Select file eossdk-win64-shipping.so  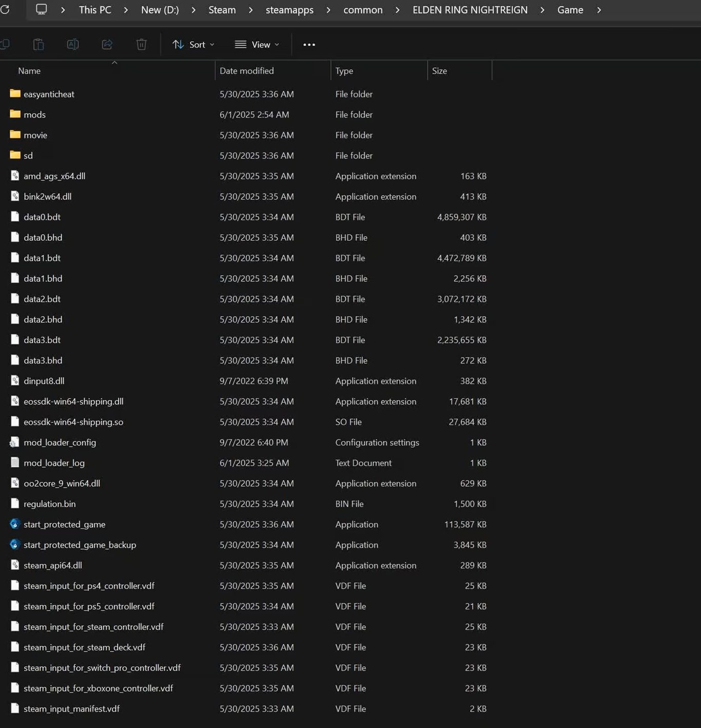pyautogui.click(x=73, y=422)
